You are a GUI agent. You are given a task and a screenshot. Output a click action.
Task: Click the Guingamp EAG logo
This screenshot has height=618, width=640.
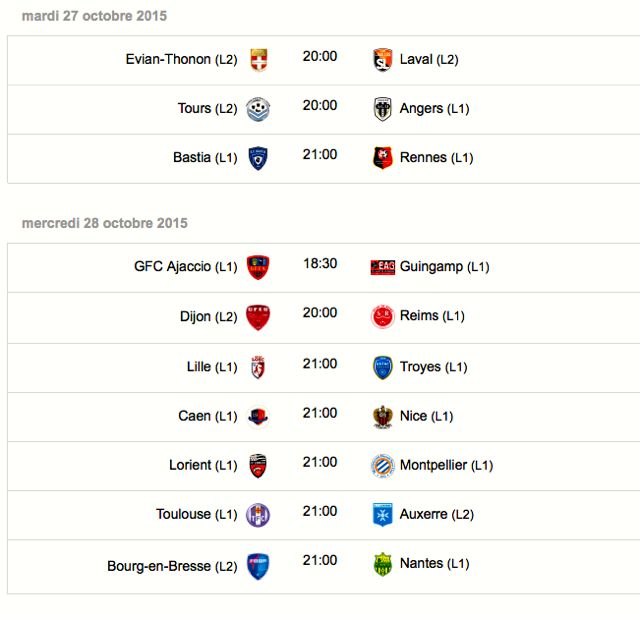tap(382, 267)
